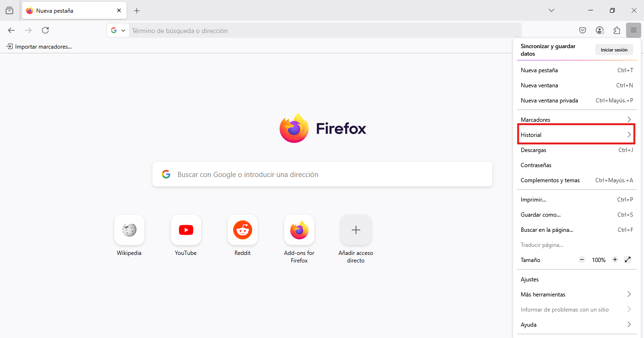Open Ajustes from the menu
Viewport: 644px width, 338px height.
[x=576, y=279]
